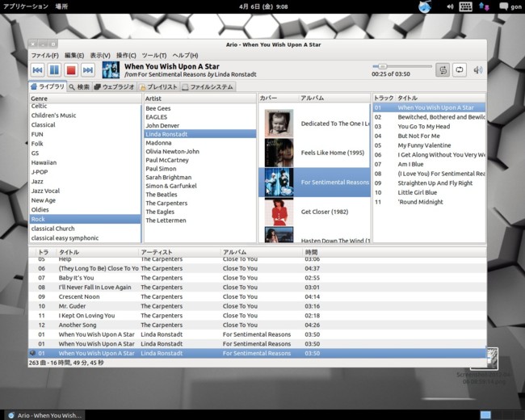Image resolution: width=525 pixels, height=420 pixels.
Task: Sort the Artist column header
Action: click(x=199, y=99)
